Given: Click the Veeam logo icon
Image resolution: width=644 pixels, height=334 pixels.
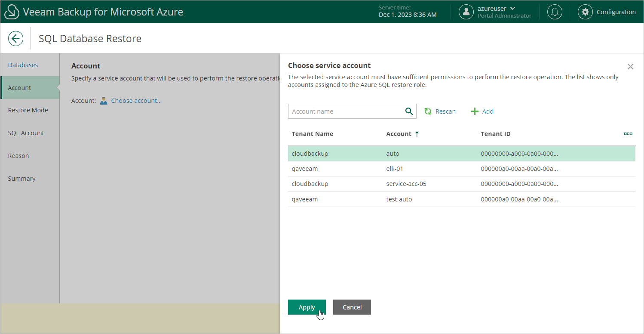Looking at the screenshot, I should point(12,12).
